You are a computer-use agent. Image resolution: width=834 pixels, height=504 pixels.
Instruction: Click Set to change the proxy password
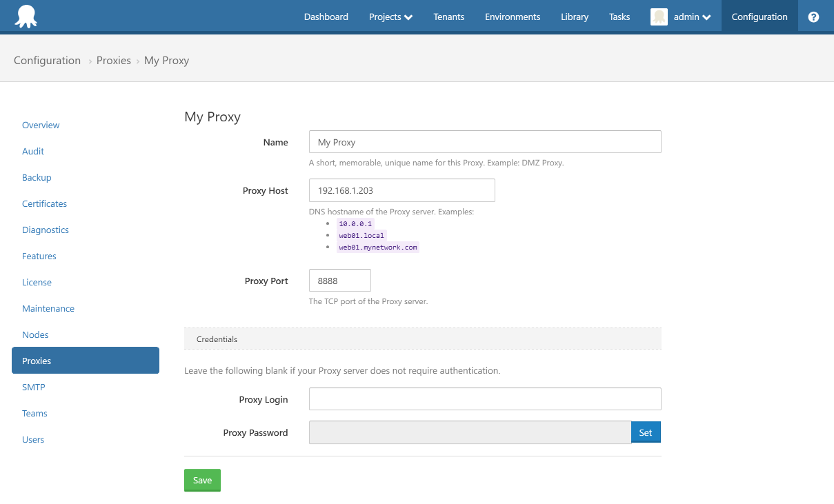[646, 432]
